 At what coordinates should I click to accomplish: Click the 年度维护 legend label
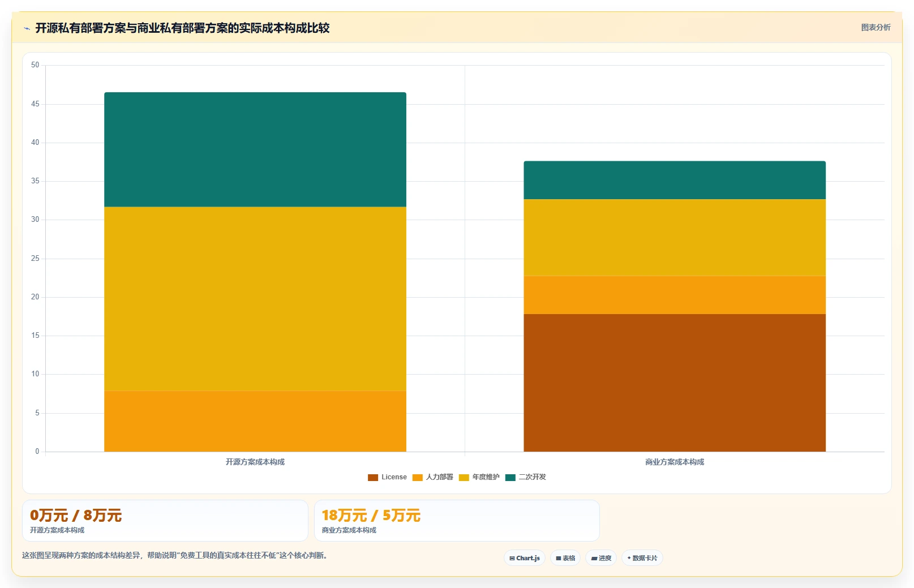tap(486, 478)
